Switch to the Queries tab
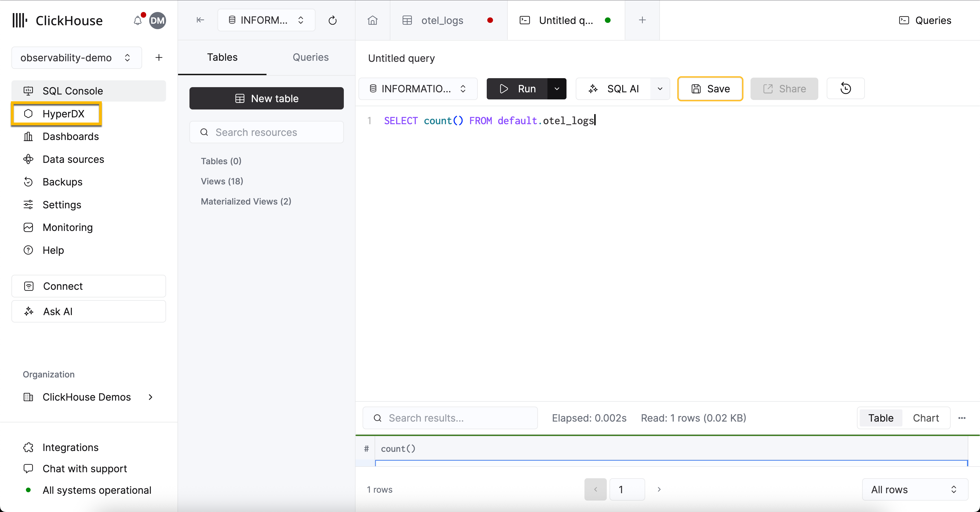980x512 pixels. pyautogui.click(x=310, y=57)
